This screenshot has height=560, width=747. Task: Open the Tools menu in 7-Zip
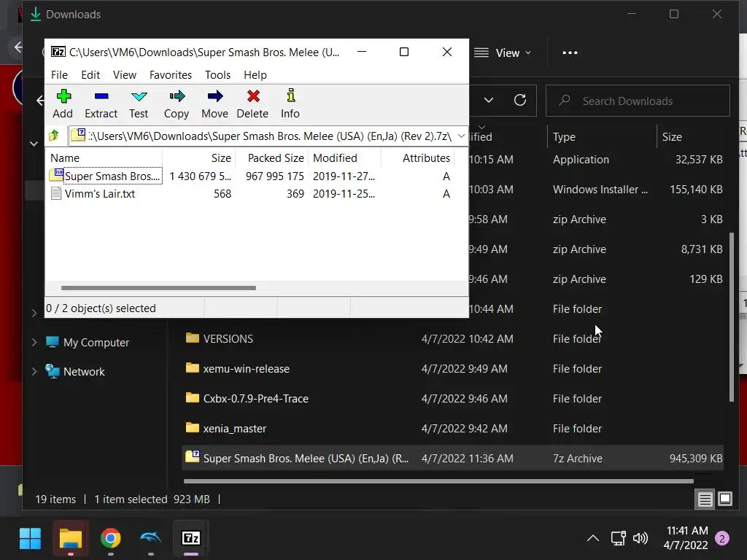217,75
